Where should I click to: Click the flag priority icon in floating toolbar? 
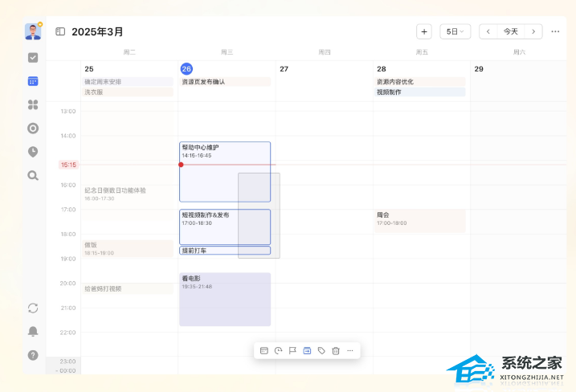coord(292,350)
